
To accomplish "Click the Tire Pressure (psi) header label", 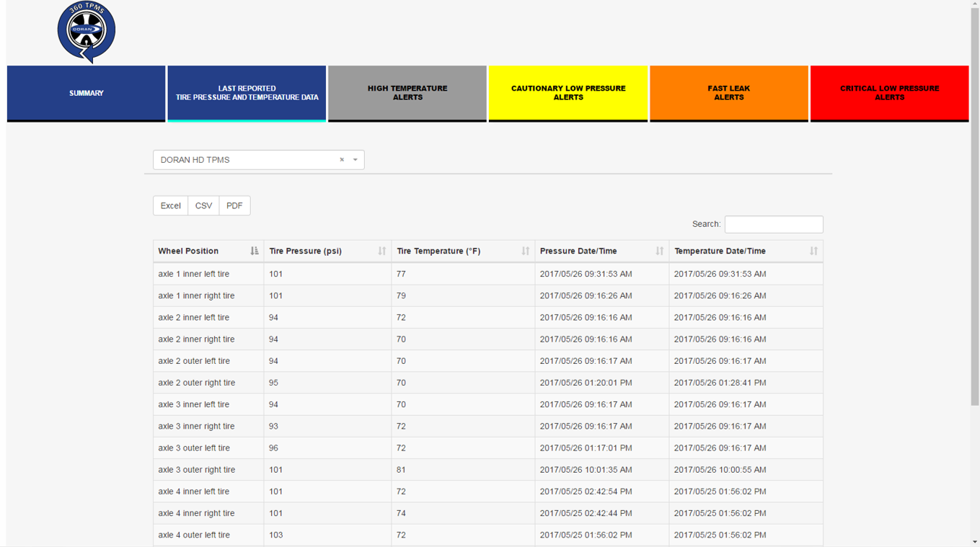I will (x=305, y=251).
